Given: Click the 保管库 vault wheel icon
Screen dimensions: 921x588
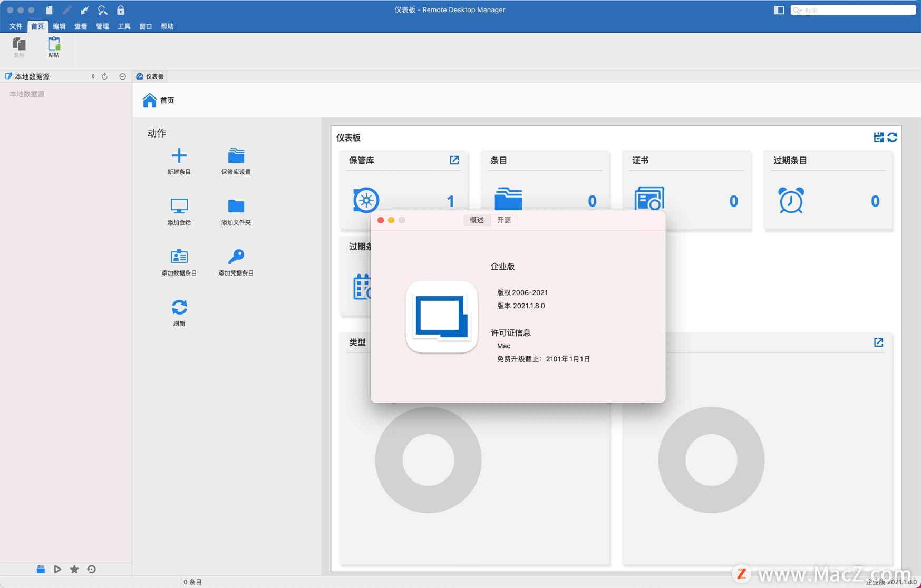Looking at the screenshot, I should pyautogui.click(x=366, y=200).
